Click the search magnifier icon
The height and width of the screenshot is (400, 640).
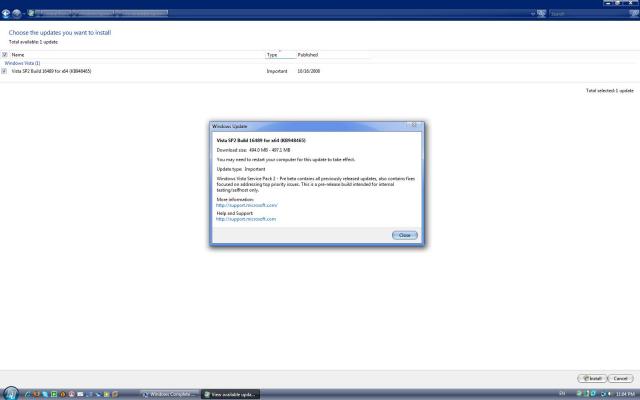click(634, 13)
